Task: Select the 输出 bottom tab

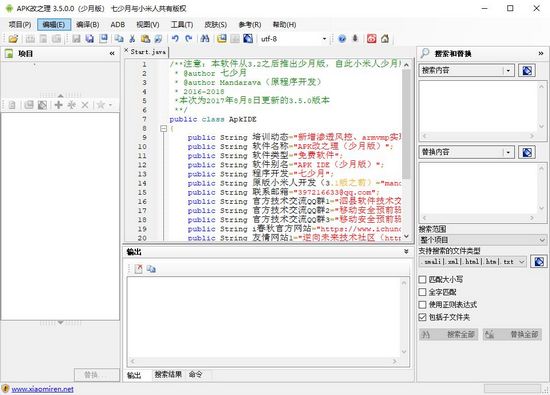Action: pos(134,375)
